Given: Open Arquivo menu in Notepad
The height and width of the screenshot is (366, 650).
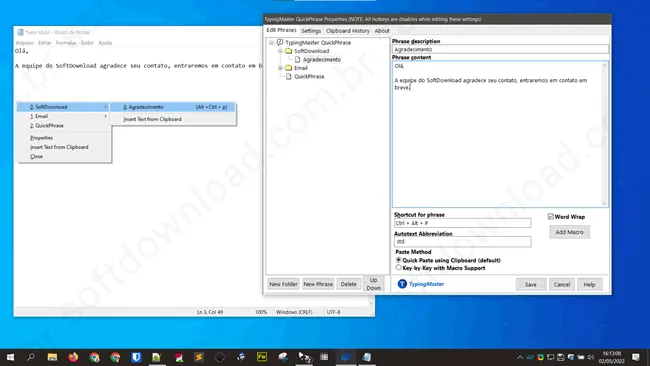Looking at the screenshot, I should 24,43.
